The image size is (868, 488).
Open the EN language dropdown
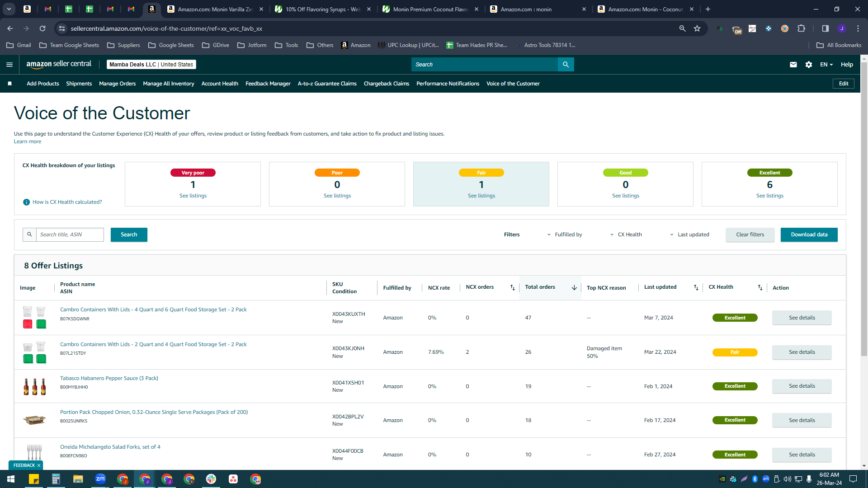[x=826, y=65]
